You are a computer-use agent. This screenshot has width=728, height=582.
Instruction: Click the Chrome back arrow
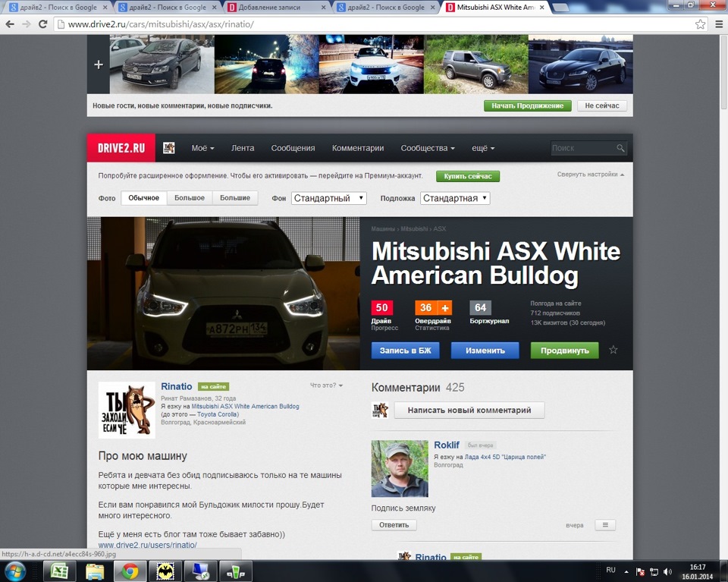coord(10,24)
